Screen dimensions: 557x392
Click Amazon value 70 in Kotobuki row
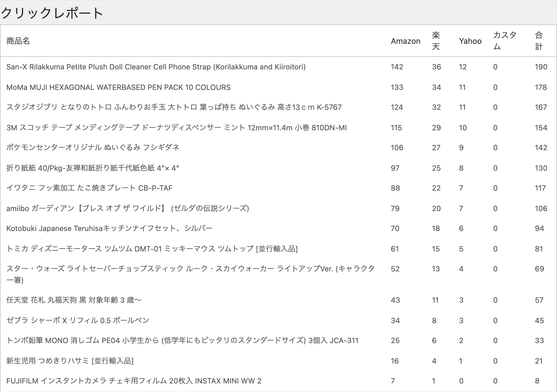pyautogui.click(x=395, y=228)
